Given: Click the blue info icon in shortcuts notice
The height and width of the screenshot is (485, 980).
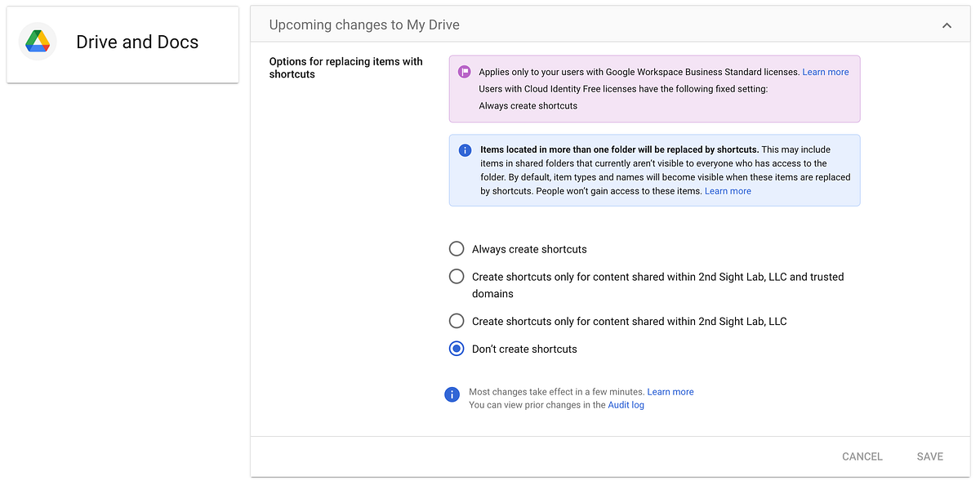Looking at the screenshot, I should click(465, 150).
